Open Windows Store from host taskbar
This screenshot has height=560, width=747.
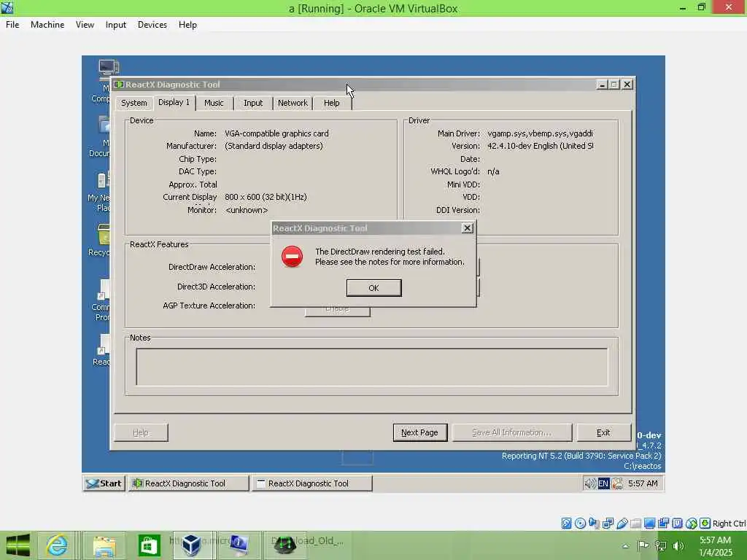[149, 545]
